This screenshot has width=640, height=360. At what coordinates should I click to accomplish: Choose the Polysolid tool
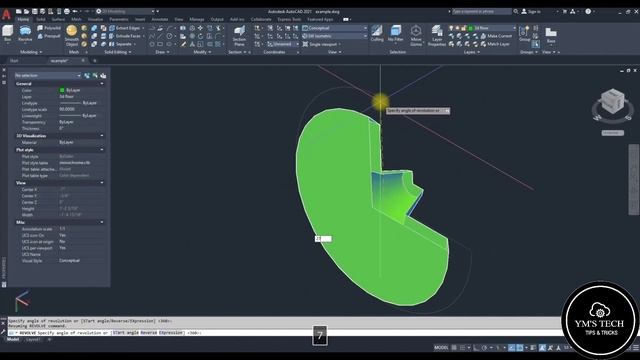pos(49,28)
